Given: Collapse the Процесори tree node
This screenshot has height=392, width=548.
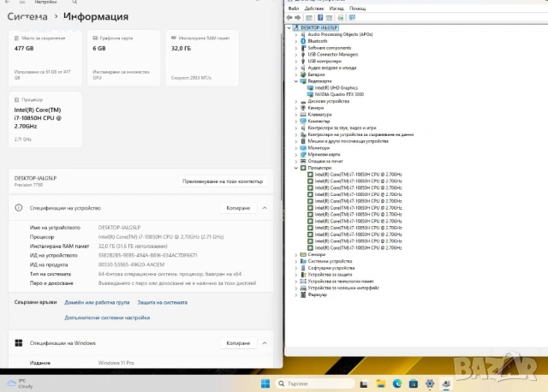Looking at the screenshot, I should (x=296, y=168).
